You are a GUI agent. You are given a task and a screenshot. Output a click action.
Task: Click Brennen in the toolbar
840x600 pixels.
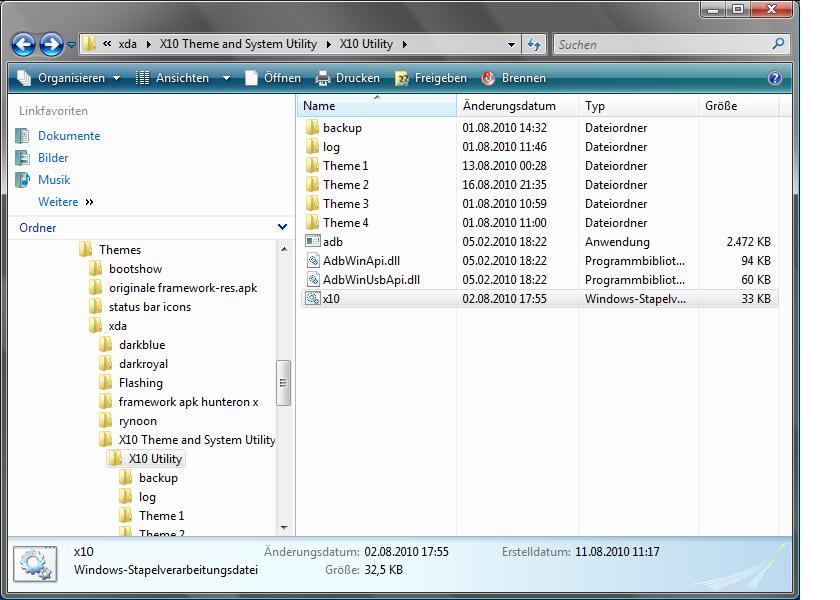click(x=514, y=78)
